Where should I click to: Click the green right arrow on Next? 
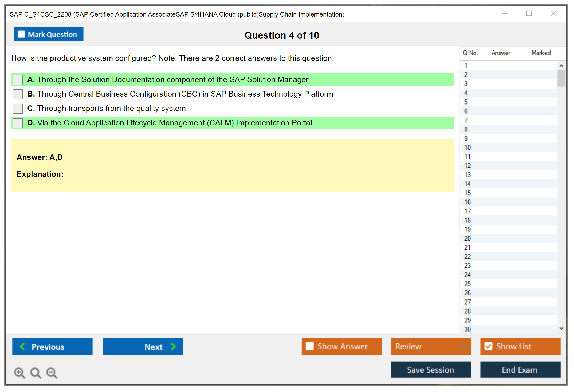(173, 346)
